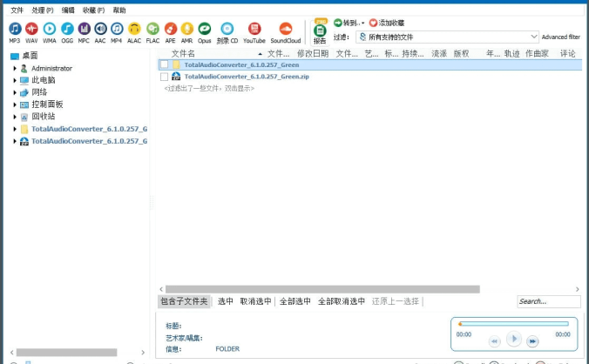Image resolution: width=589 pixels, height=364 pixels.
Task: Open the 帮助 menu
Action: [119, 10]
